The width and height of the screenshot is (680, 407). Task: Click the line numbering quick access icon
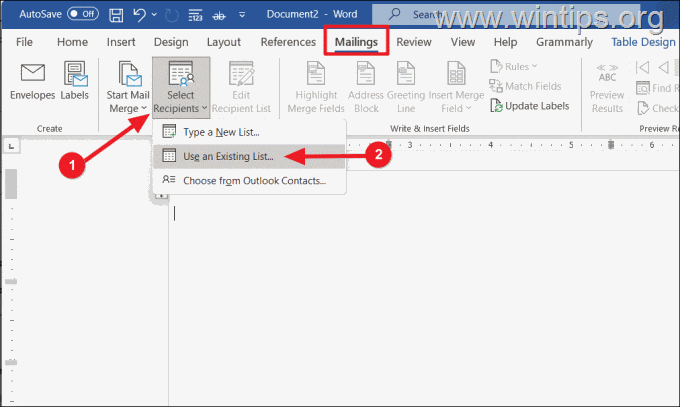point(195,16)
